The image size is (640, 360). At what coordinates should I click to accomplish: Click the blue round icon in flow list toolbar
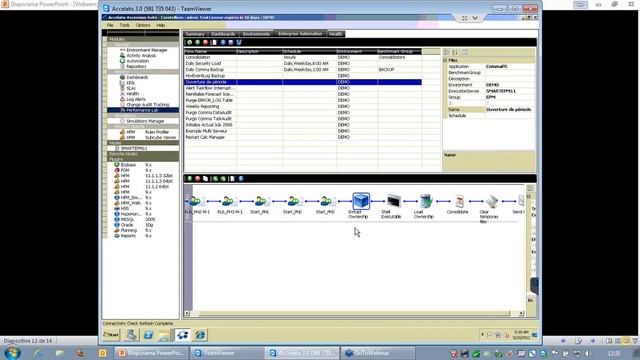[x=223, y=42]
